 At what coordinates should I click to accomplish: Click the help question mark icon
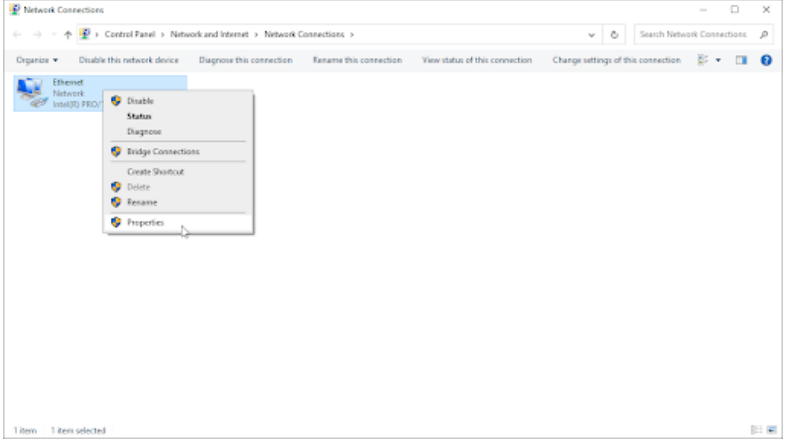765,60
